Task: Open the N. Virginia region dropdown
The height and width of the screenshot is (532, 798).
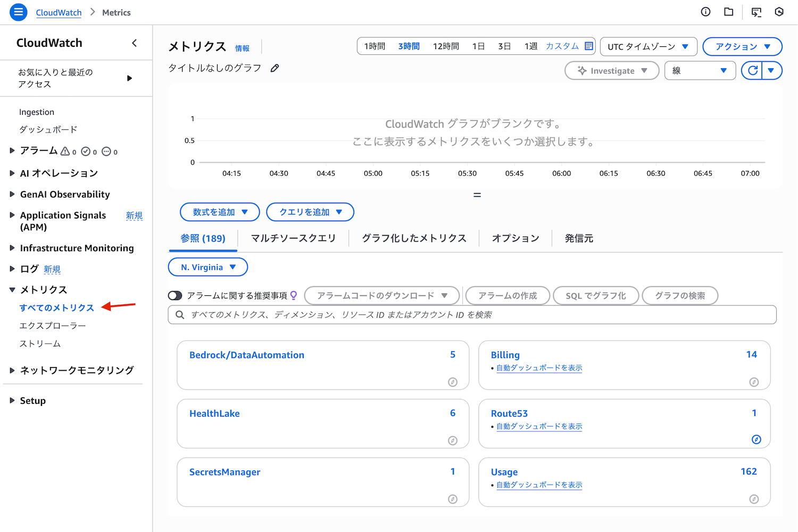Action: [208, 267]
